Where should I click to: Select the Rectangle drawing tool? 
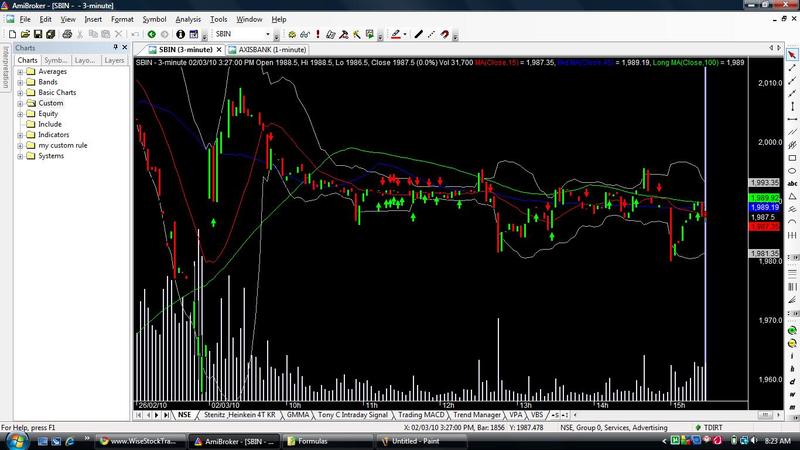click(792, 158)
